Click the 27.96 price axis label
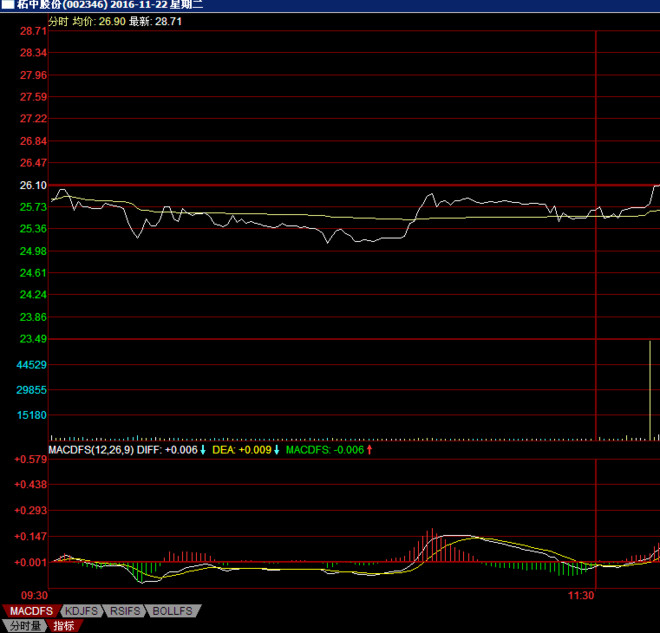 [33, 75]
